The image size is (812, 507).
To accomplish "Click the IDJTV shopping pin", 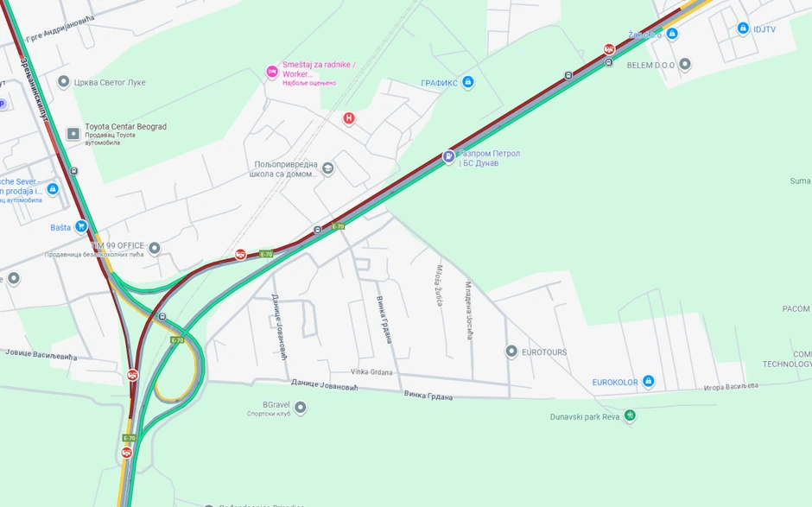I will click(743, 28).
